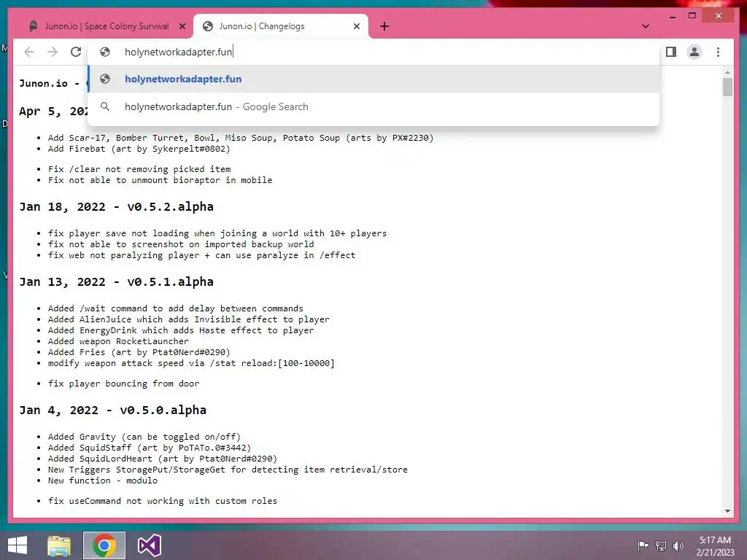Viewport: 747px width, 560px height.
Task: Open the Chrome profile avatar menu
Action: pyautogui.click(x=694, y=52)
